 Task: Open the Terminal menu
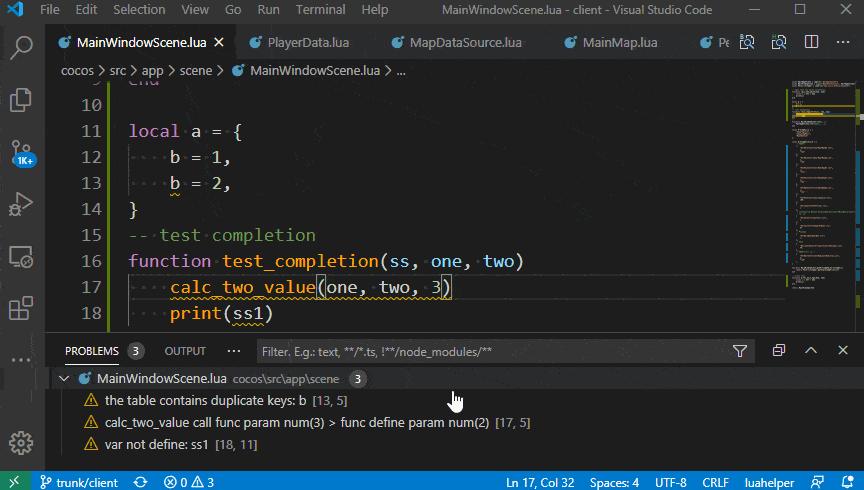coord(320,9)
